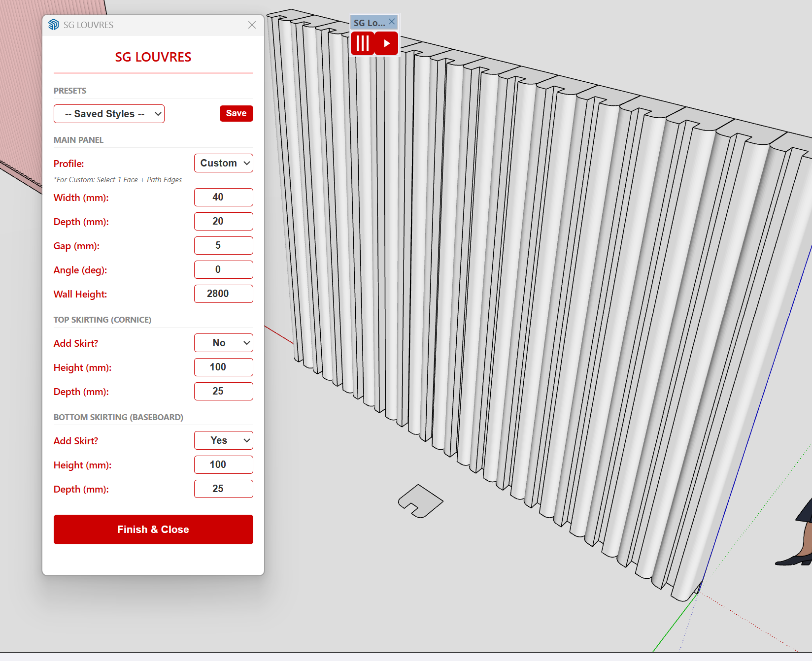Click the top skirting Height (mm) field

coord(224,367)
